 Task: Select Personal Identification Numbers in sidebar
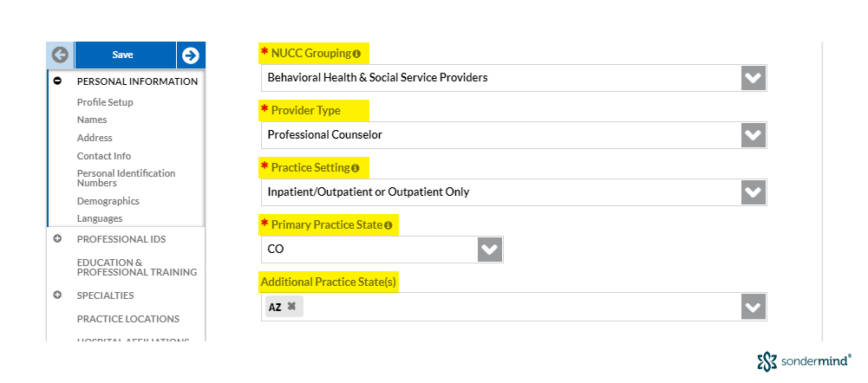[x=127, y=179]
